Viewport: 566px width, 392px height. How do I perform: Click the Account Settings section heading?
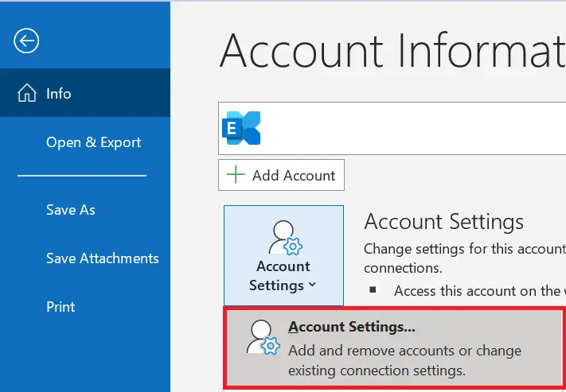point(443,221)
